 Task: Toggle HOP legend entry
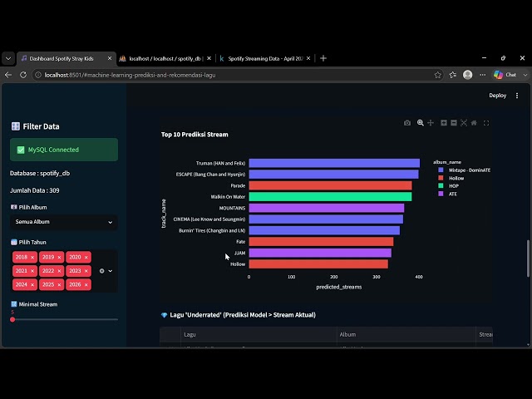449,186
